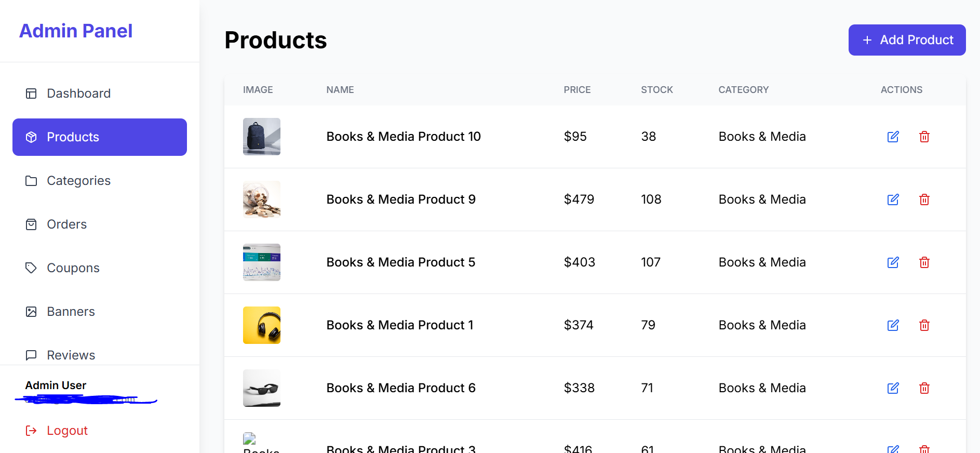Open the Dashboard page
The width and height of the screenshot is (980, 453).
tap(78, 94)
